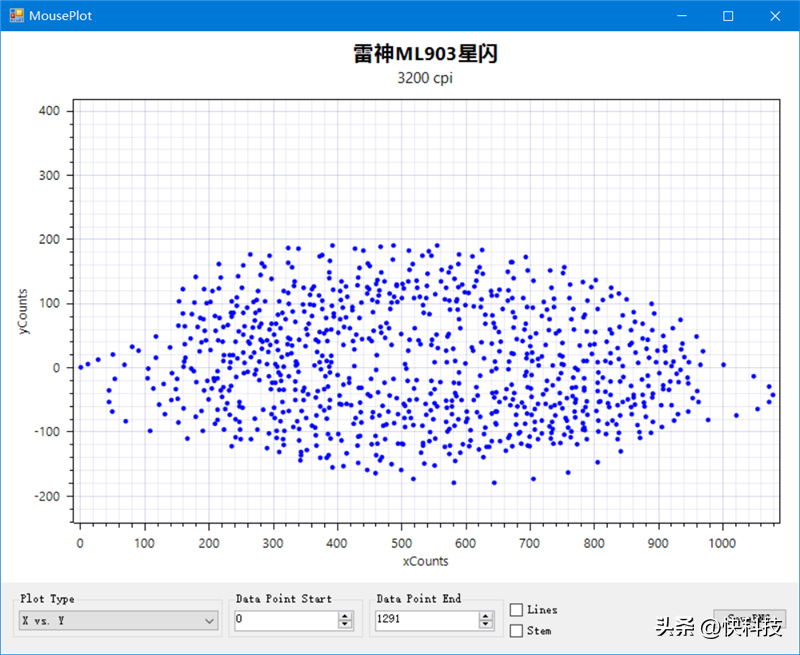Decrease Data Point Start with down arrow
This screenshot has width=800, height=655.
[x=346, y=625]
